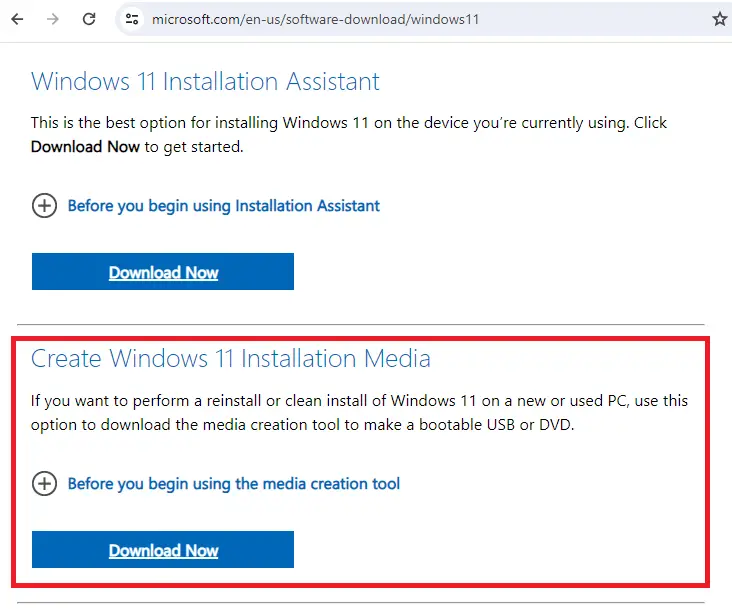
Task: Click the browser back arrow
Action: point(17,19)
